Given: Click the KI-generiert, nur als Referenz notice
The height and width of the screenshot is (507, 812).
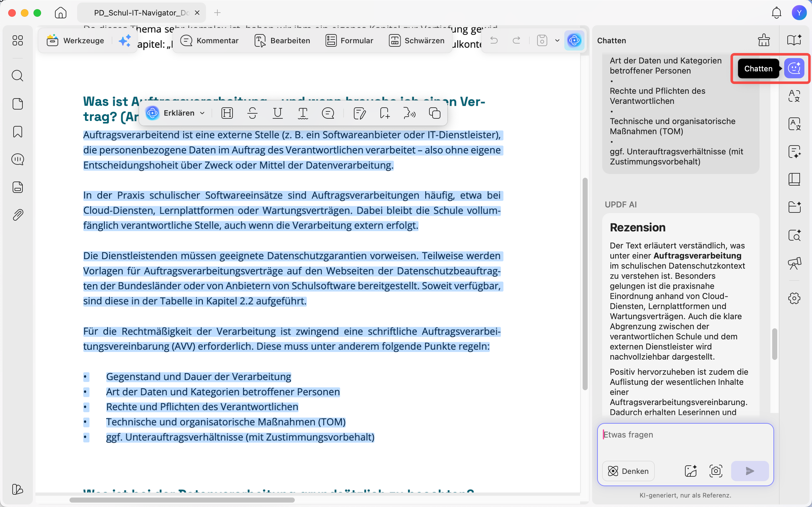Looking at the screenshot, I should 685,495.
